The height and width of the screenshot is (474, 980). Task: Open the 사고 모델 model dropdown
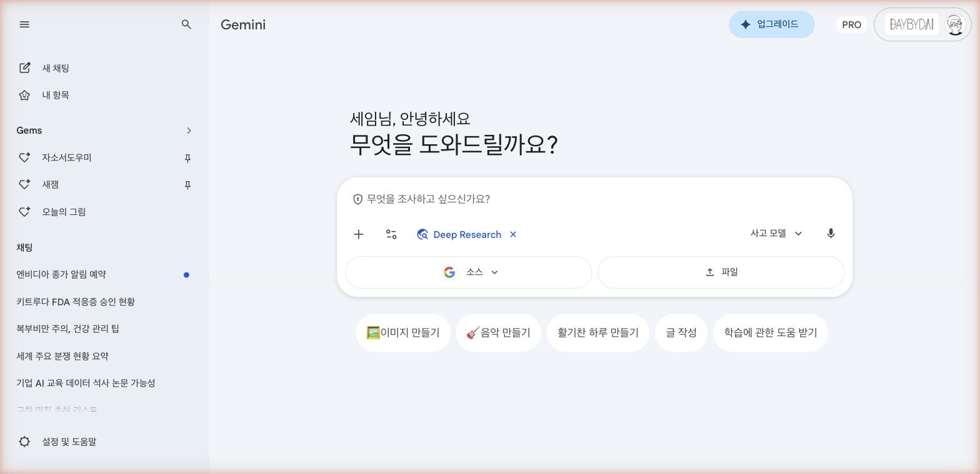[x=776, y=234]
